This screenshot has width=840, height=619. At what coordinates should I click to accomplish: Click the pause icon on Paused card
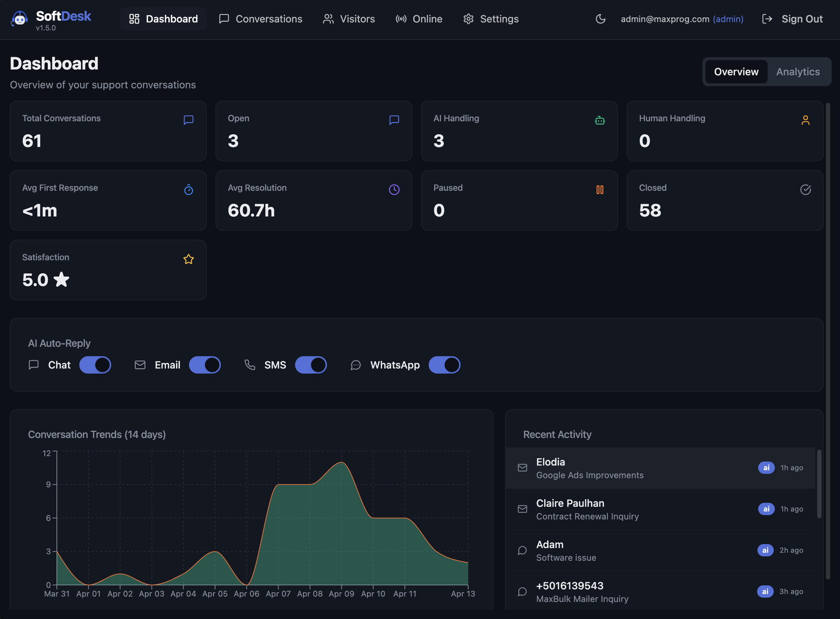point(599,190)
